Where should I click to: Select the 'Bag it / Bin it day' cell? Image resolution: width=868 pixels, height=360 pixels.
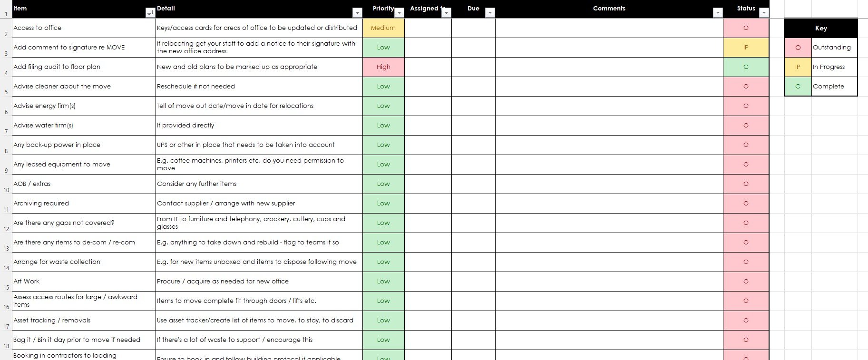coord(84,340)
